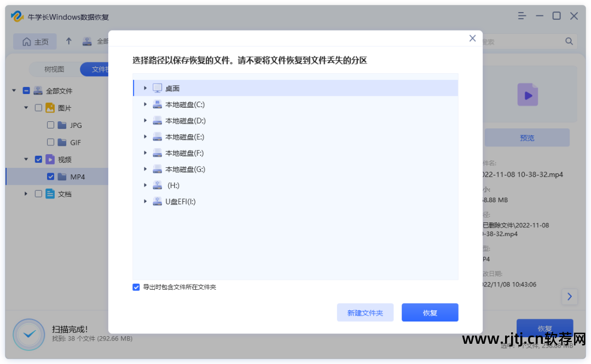Click the file name text ending 10-38-32.mp4
The image size is (591, 364).
pos(523,175)
